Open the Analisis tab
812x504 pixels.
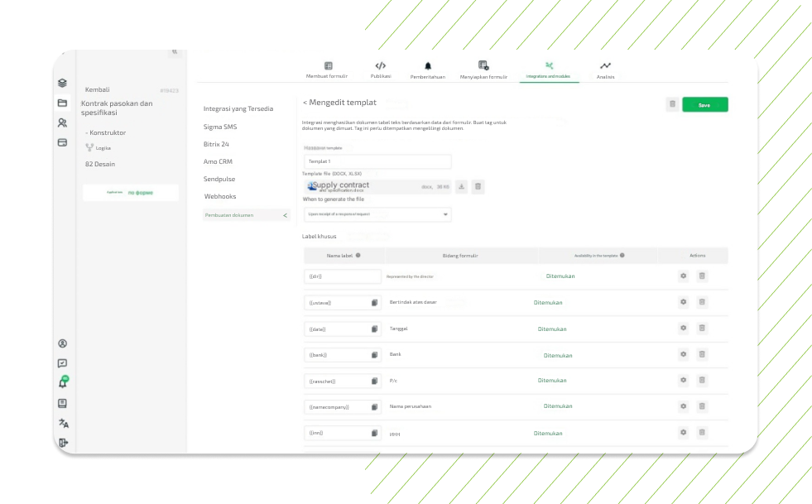coord(605,70)
